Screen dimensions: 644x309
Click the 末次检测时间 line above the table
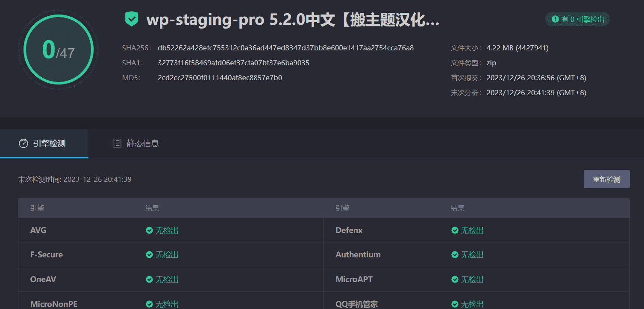click(x=75, y=179)
